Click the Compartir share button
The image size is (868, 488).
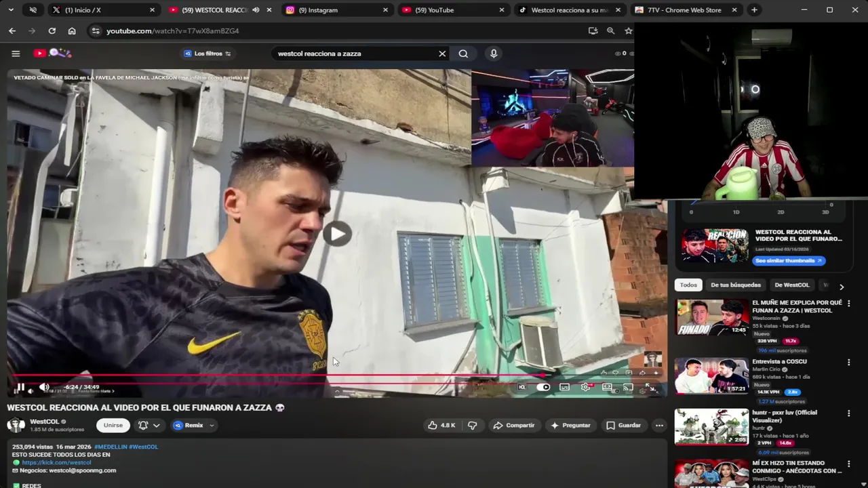point(513,425)
